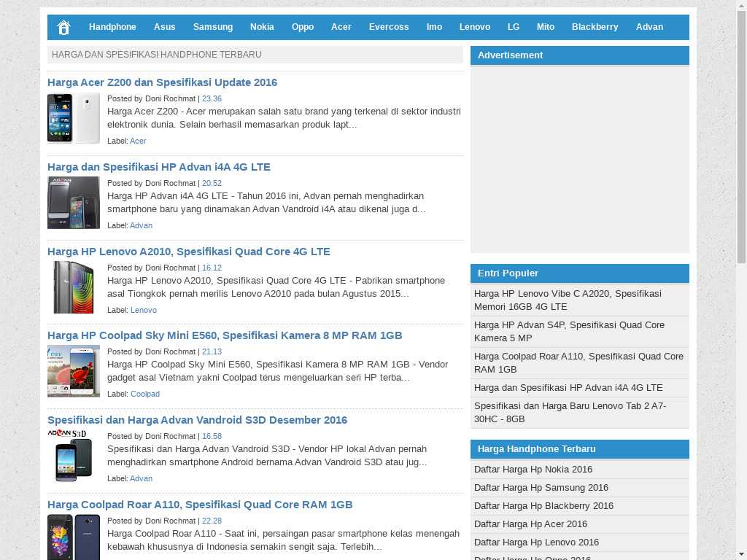Select Lenovo in the top navbar
Screen dimensions: 747x560
(x=474, y=27)
